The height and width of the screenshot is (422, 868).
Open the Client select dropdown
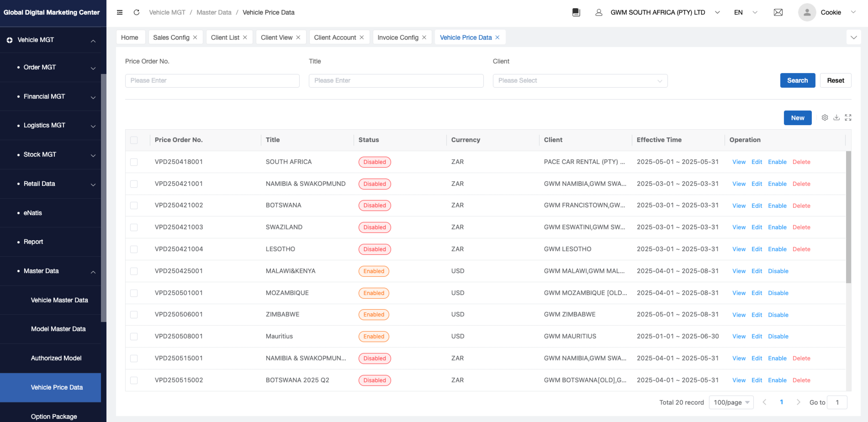[x=580, y=81]
